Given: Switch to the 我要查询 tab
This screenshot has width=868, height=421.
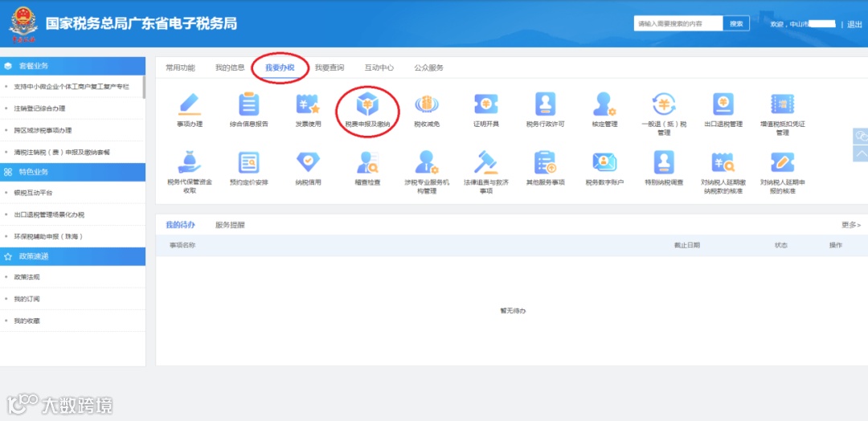Looking at the screenshot, I should (330, 67).
